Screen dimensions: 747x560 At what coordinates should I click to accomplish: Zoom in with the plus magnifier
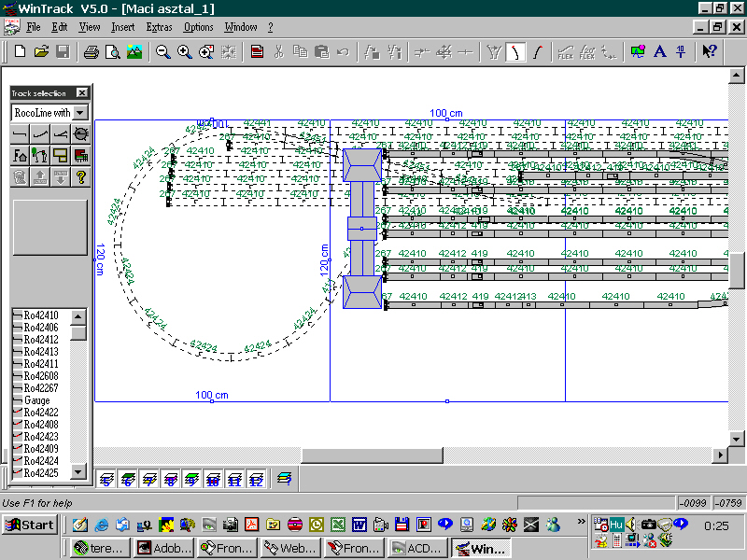point(184,51)
